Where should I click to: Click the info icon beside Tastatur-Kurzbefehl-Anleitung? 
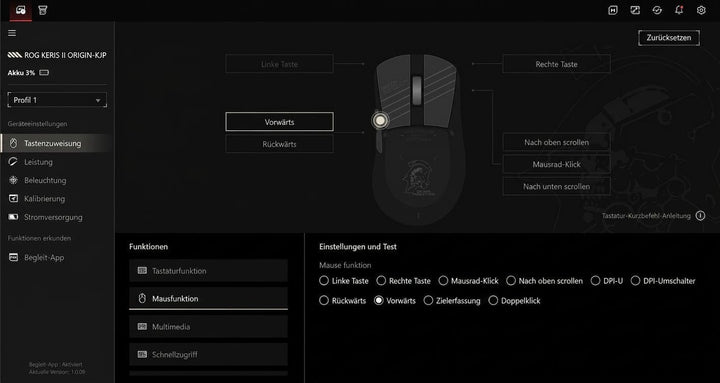[x=700, y=215]
